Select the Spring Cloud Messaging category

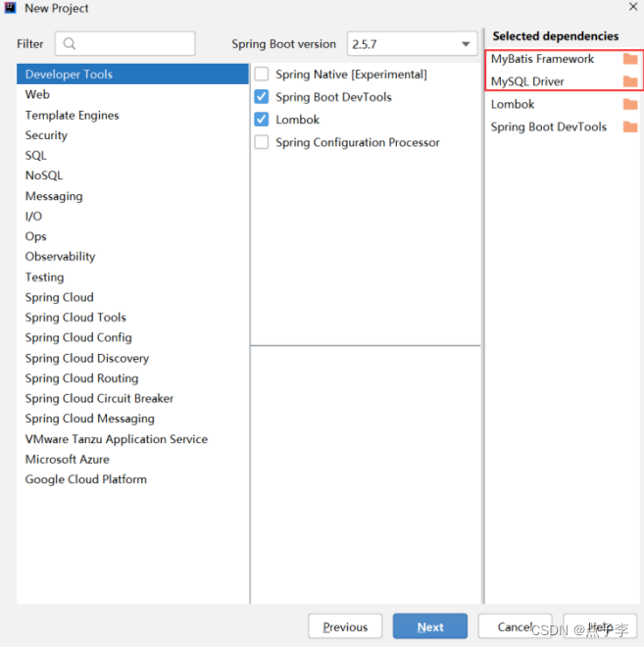(132, 419)
